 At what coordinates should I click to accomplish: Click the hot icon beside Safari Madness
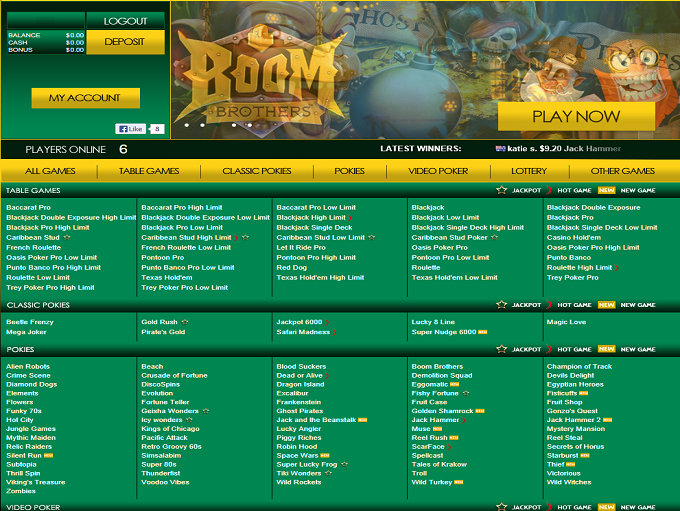[335, 332]
